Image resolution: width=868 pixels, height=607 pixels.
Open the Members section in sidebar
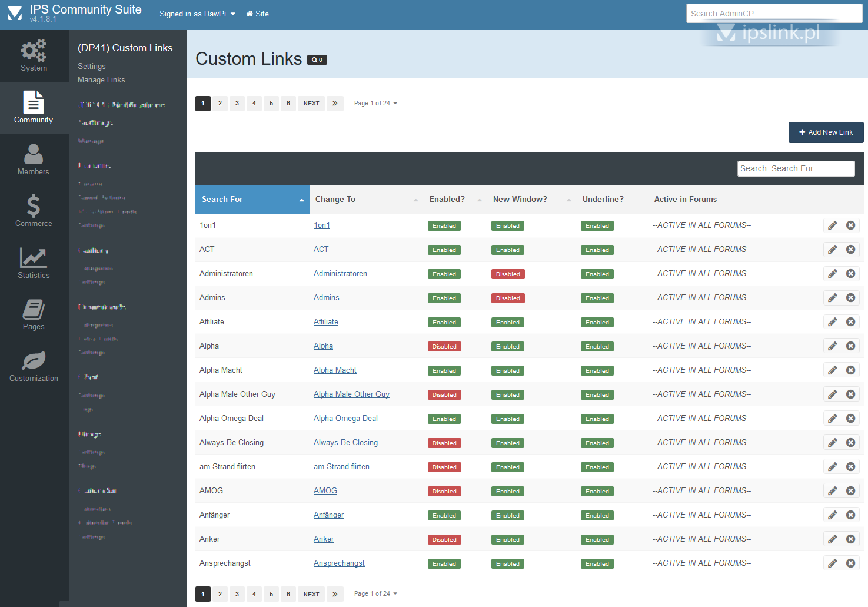34,160
